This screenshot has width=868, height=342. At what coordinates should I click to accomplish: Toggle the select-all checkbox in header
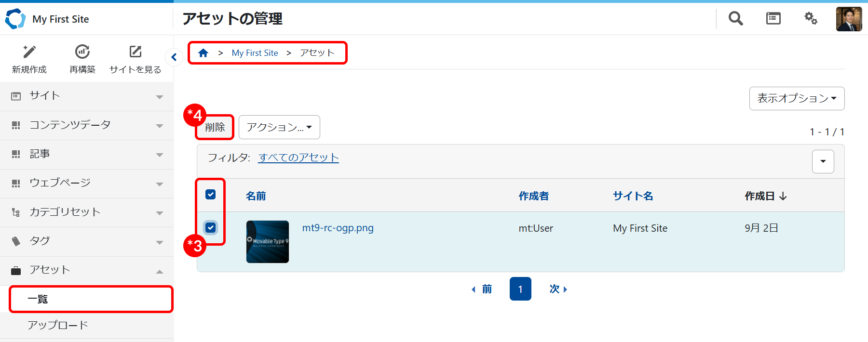click(x=211, y=195)
